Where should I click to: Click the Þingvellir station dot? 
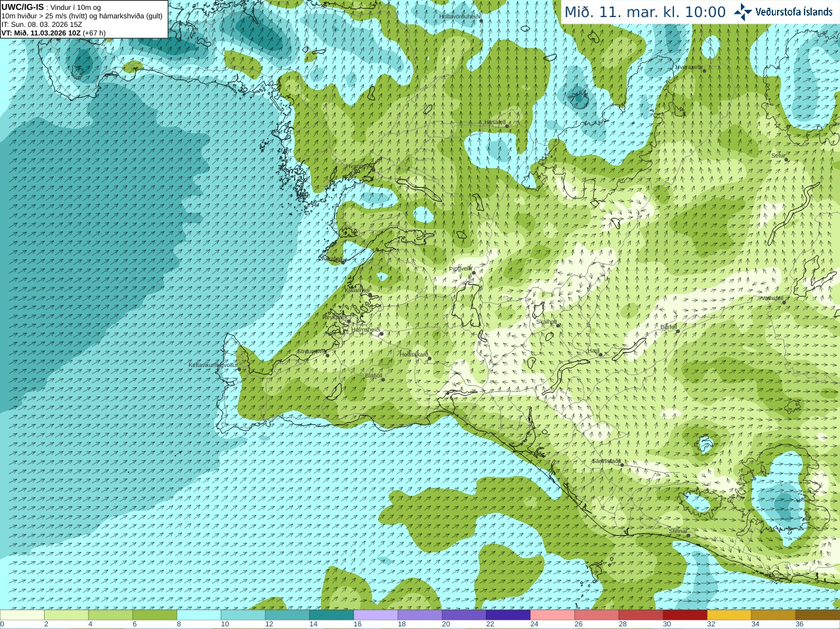[x=472, y=272]
